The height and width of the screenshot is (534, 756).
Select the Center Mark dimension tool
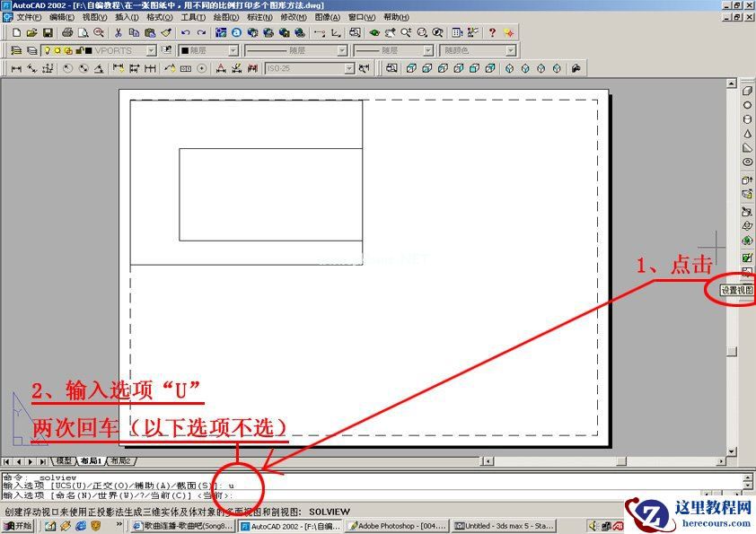point(202,68)
